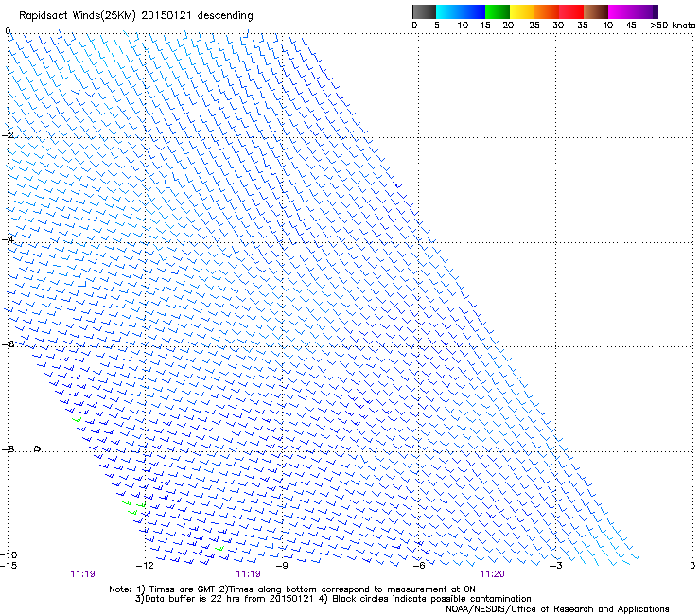Viewport: 700px width, 615px height.
Task: Click the "-6" latitude axis label
Action: 8,343
